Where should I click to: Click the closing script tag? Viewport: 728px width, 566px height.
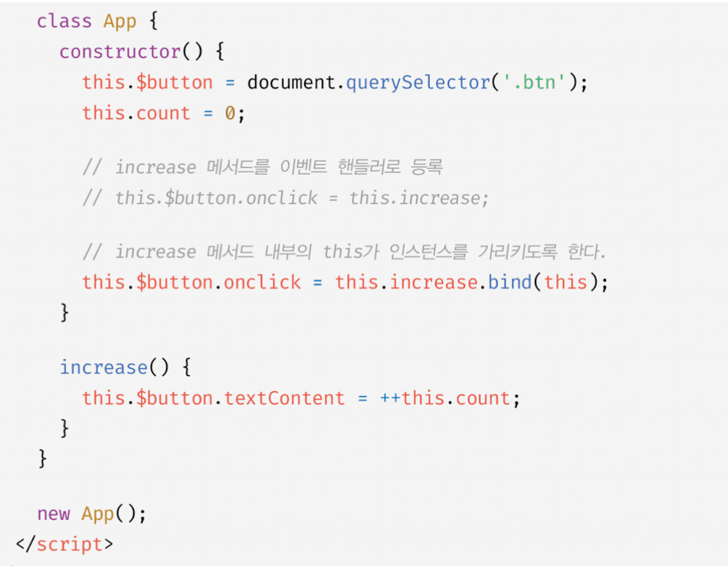point(64,545)
